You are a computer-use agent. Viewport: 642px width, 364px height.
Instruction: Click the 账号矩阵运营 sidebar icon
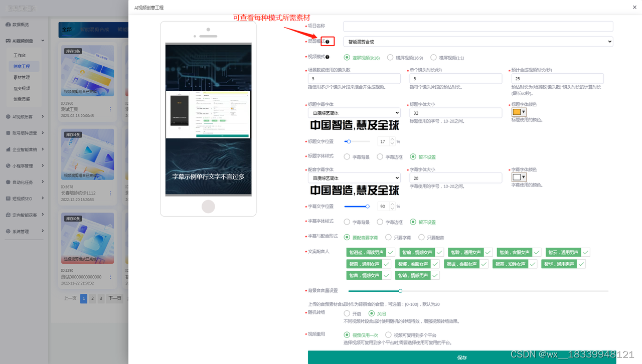[x=8, y=133]
